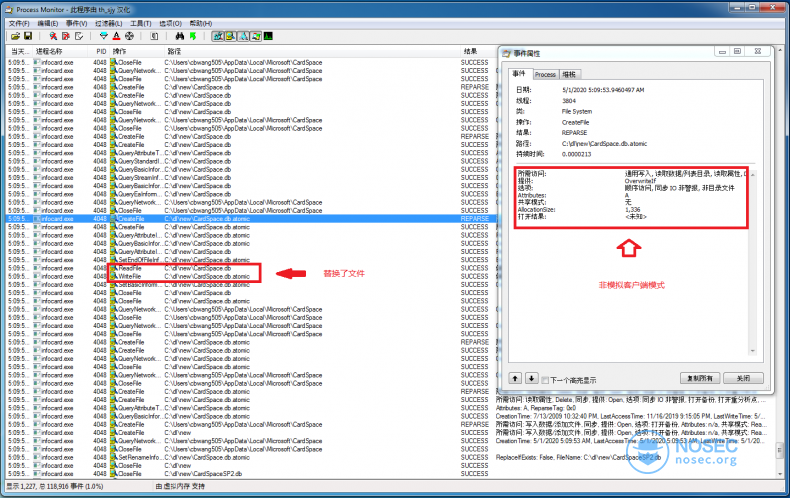Toggle registry activity filter icon

pyautogui.click(x=218, y=36)
